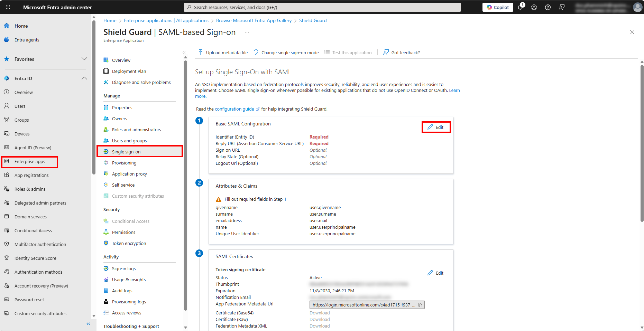Viewport: 644px width, 331px height.
Task: Click the feedback icon in top bar
Action: pyautogui.click(x=562, y=7)
